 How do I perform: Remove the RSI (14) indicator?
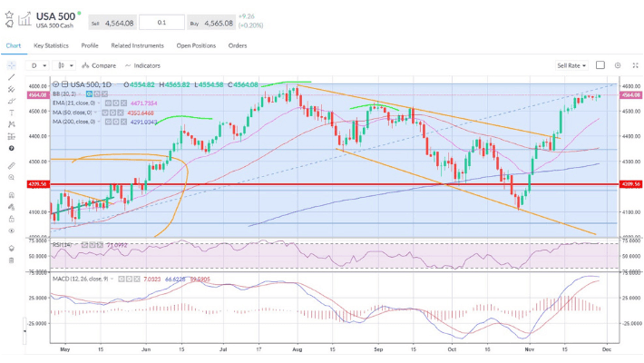click(x=100, y=245)
